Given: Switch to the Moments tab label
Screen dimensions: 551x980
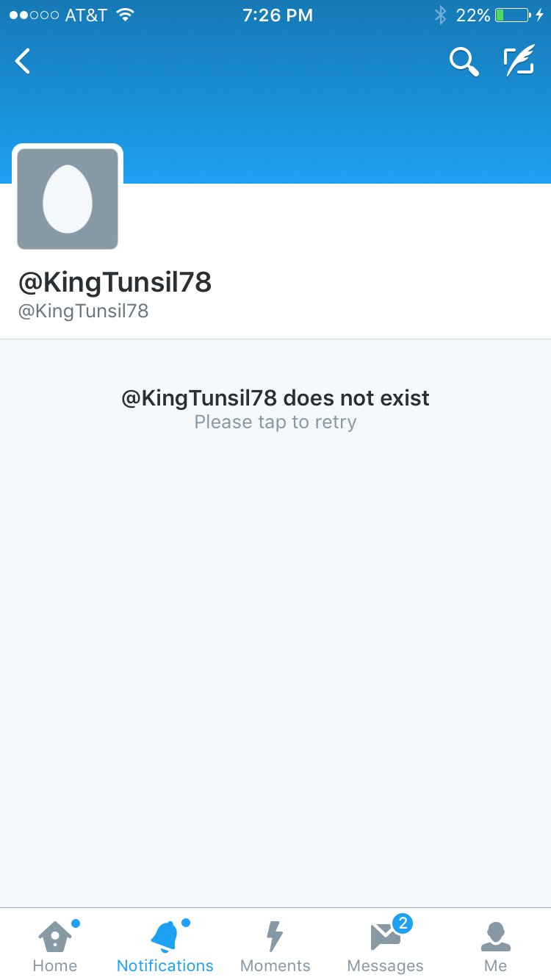Looking at the screenshot, I should click(275, 965).
